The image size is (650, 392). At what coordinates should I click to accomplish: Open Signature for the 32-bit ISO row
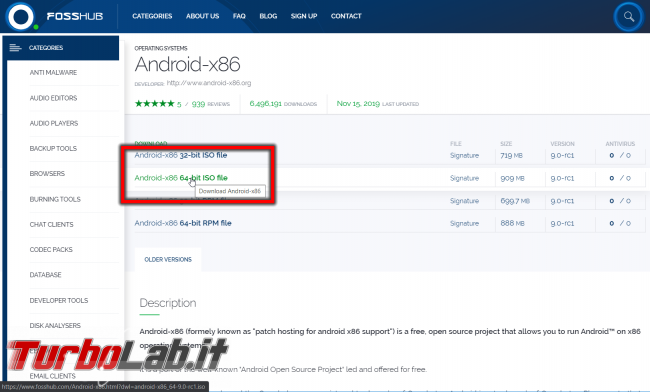(464, 155)
